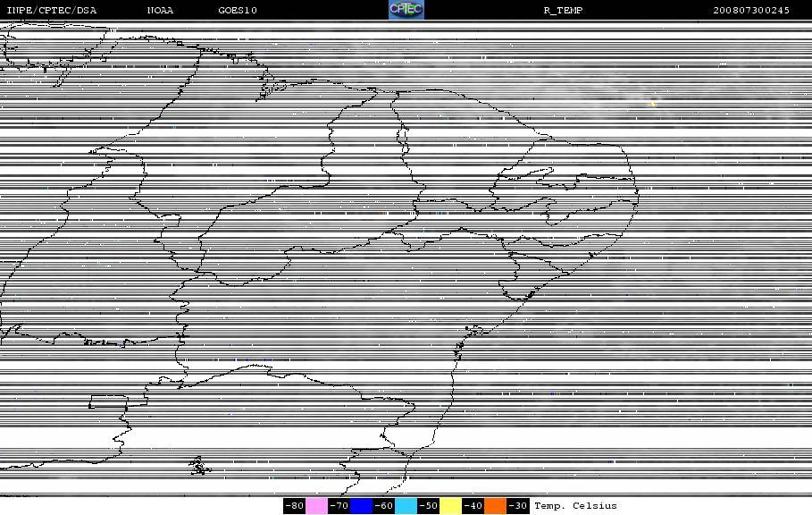Viewport: 812px width, 515px height.
Task: Click the small rectangular outline on the map
Action: tap(108, 402)
